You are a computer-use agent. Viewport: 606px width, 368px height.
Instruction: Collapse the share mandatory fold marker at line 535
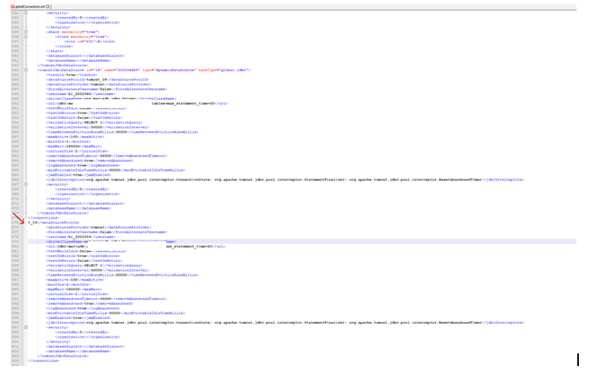click(x=26, y=32)
